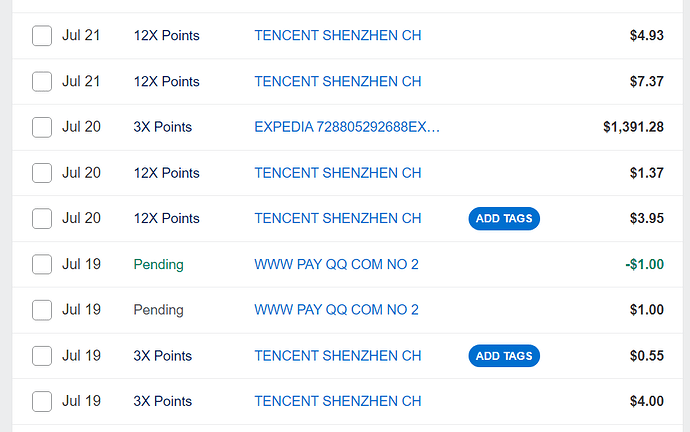The height and width of the screenshot is (432, 690).
Task: View the Tencent Shenzhen transaction for $1.37
Action: tap(338, 173)
